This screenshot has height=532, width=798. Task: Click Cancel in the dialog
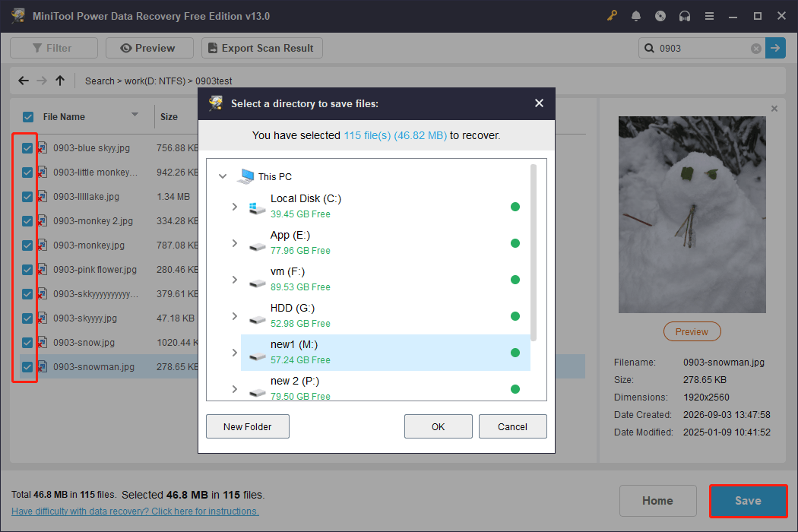click(512, 426)
